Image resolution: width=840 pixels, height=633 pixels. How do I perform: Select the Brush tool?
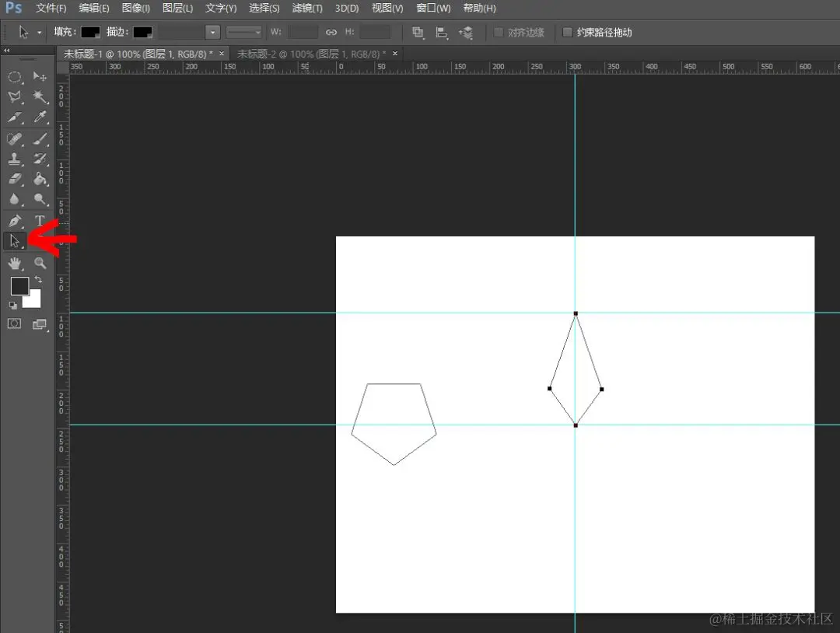[x=40, y=139]
